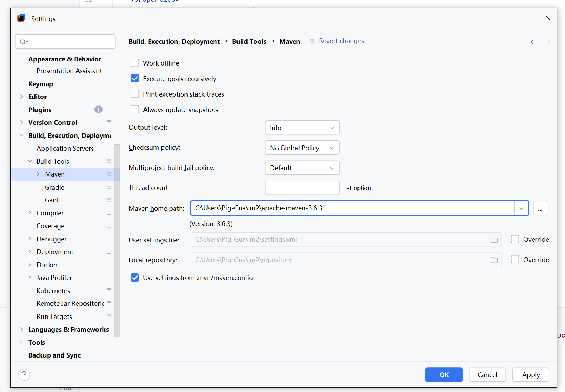
Task: Expand Languages & Frameworks node
Action: point(21,329)
